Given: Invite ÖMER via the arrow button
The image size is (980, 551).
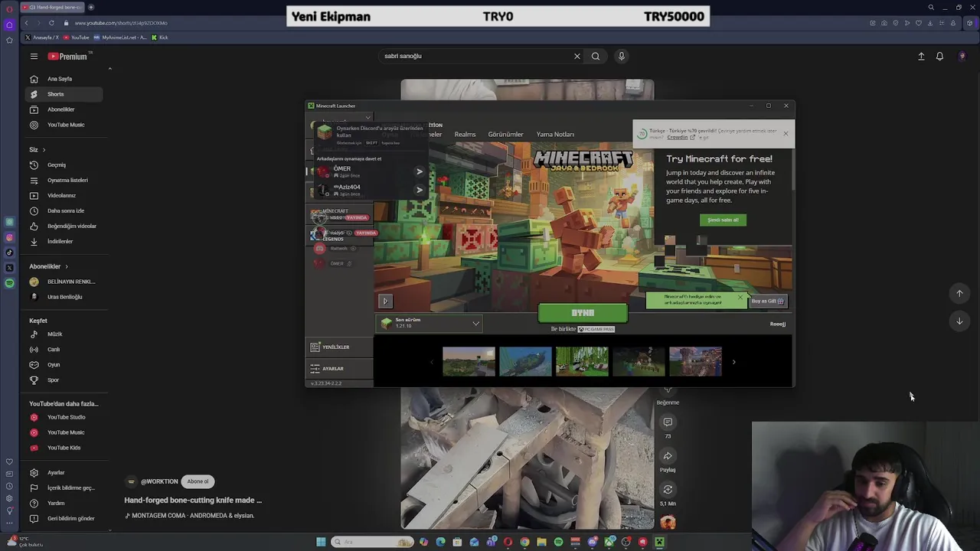Looking at the screenshot, I should click(x=419, y=171).
